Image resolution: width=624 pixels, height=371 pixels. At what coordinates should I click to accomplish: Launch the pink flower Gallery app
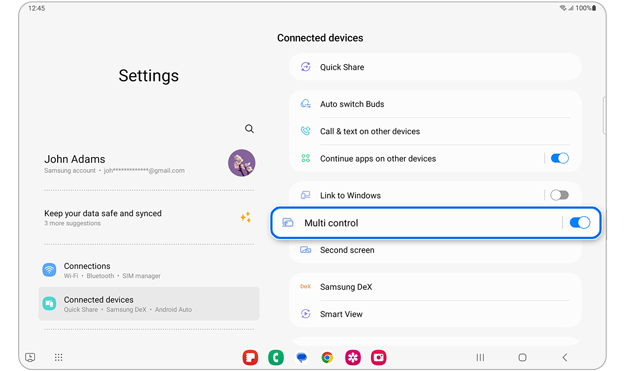pyautogui.click(x=353, y=357)
